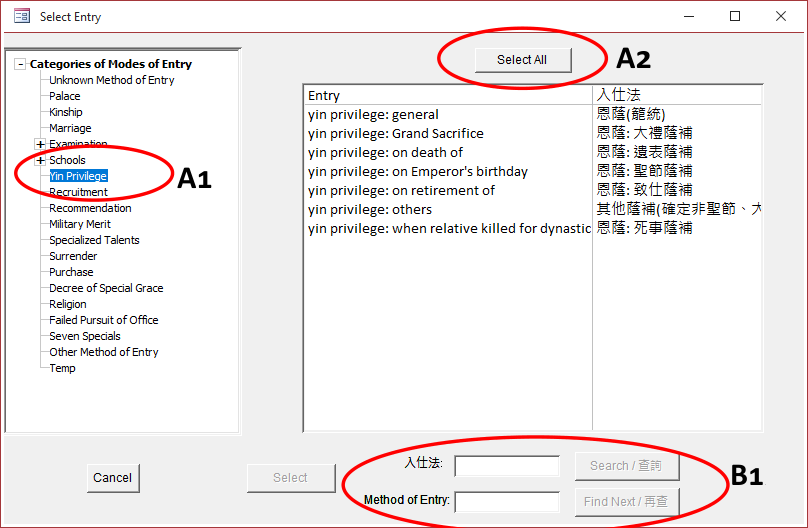The width and height of the screenshot is (808, 528).
Task: Click the Find Next / 再查 button
Action: click(626, 502)
